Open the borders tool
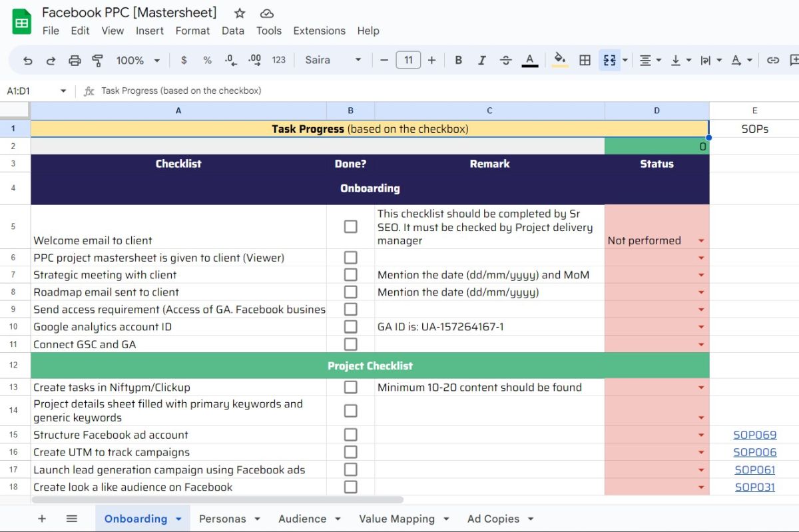The height and width of the screenshot is (532, 799). [585, 60]
